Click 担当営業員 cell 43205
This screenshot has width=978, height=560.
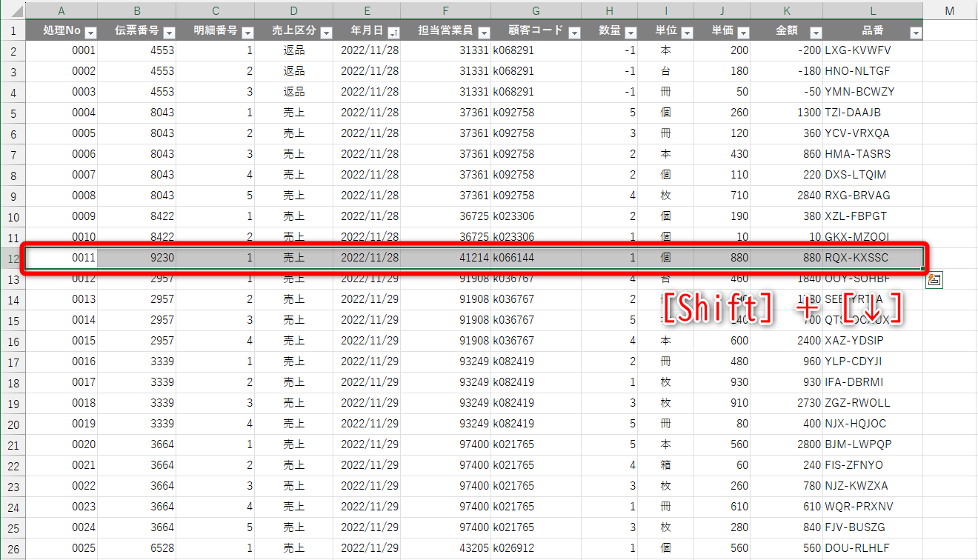[x=445, y=548]
